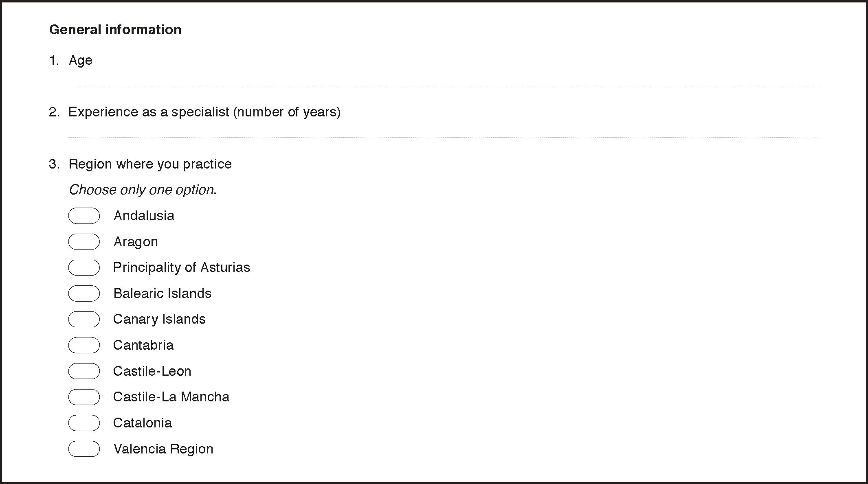This screenshot has width=868, height=484.
Task: Choose the Aragon radio oval
Action: point(84,242)
